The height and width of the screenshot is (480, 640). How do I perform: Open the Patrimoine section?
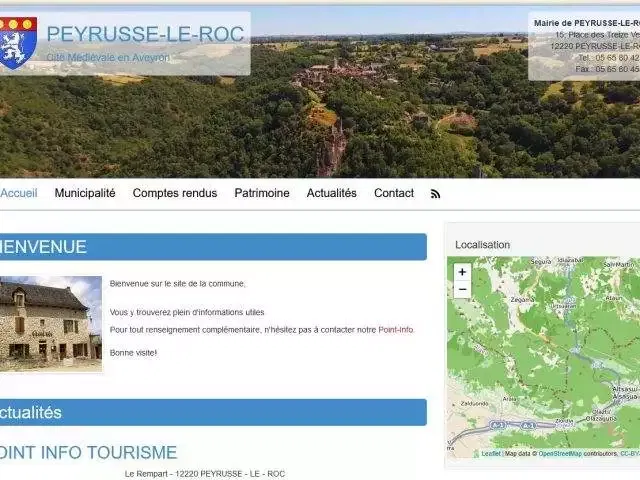click(262, 193)
